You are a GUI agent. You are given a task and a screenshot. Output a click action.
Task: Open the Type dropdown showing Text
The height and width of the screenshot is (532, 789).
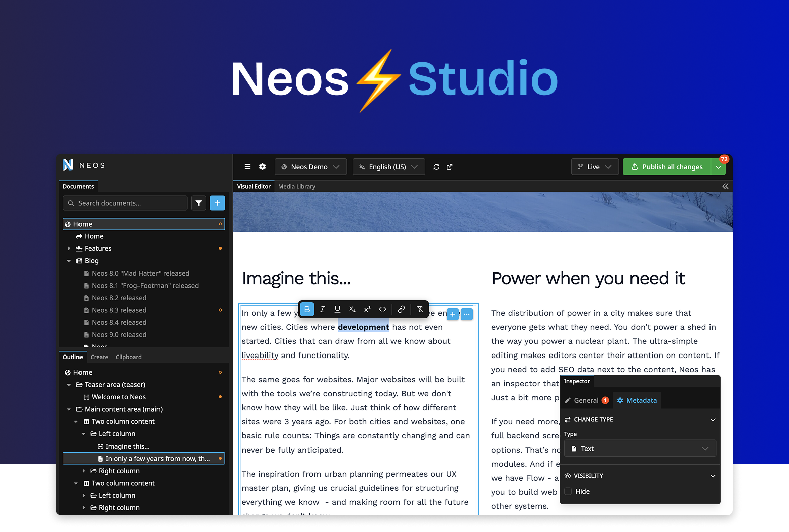coord(640,449)
